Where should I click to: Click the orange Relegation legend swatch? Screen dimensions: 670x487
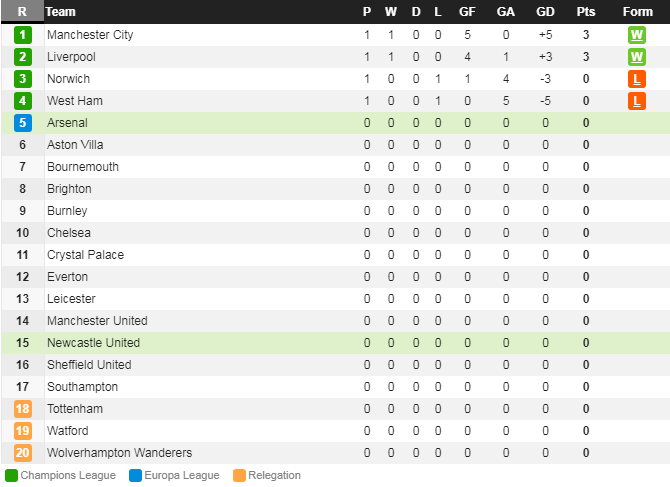coord(239,475)
